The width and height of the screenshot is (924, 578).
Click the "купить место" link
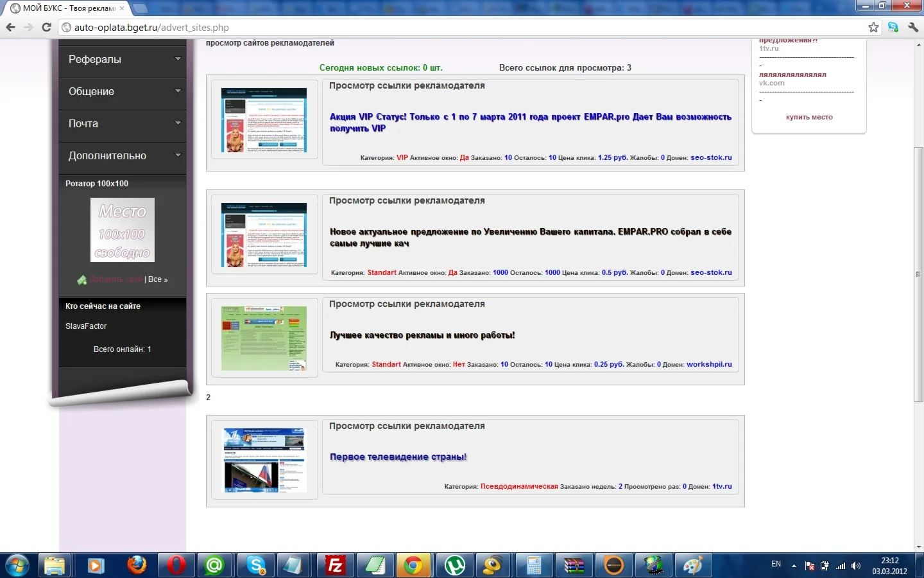pyautogui.click(x=809, y=117)
